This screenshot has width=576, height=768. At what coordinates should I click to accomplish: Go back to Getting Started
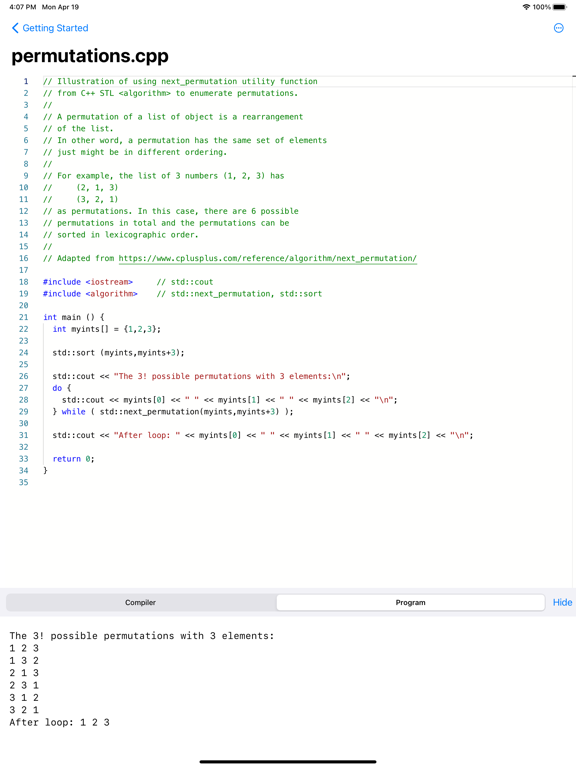[x=49, y=28]
